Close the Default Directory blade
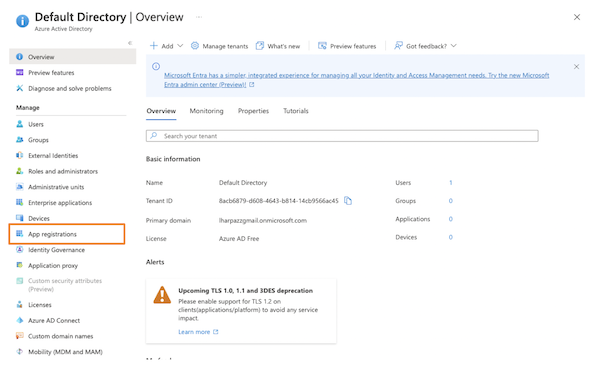This screenshot has height=370, width=600. (x=577, y=17)
